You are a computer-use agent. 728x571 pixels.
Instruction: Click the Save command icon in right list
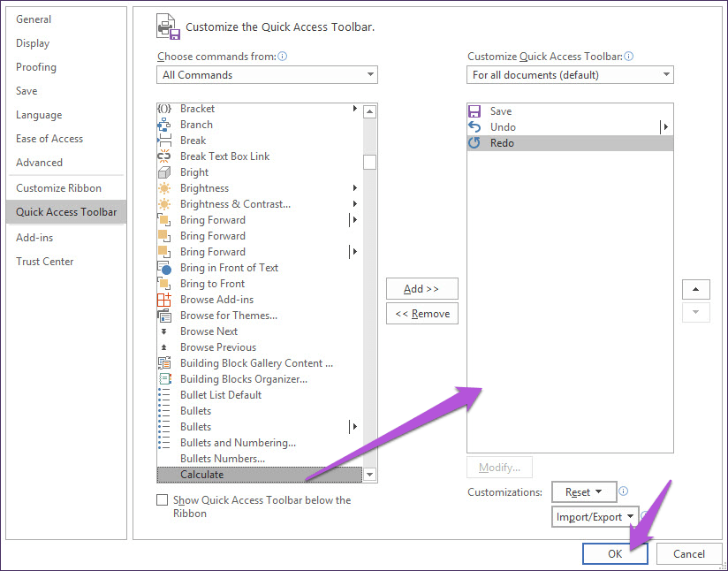(474, 111)
